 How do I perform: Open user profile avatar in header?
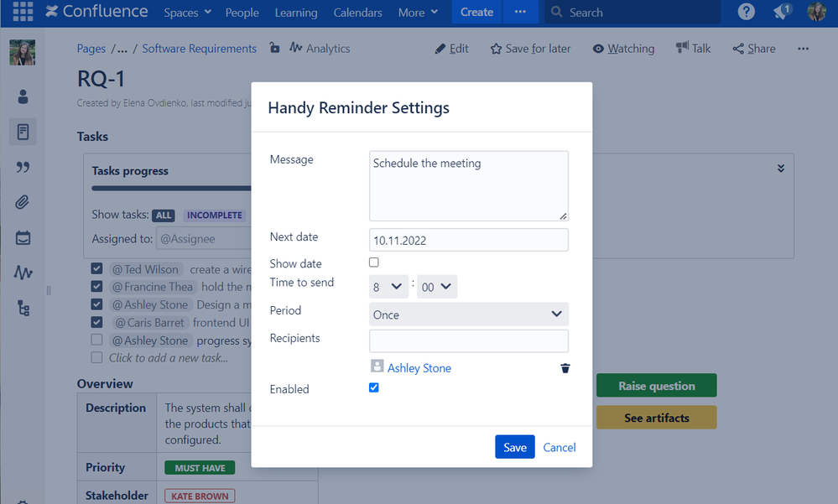tap(816, 11)
